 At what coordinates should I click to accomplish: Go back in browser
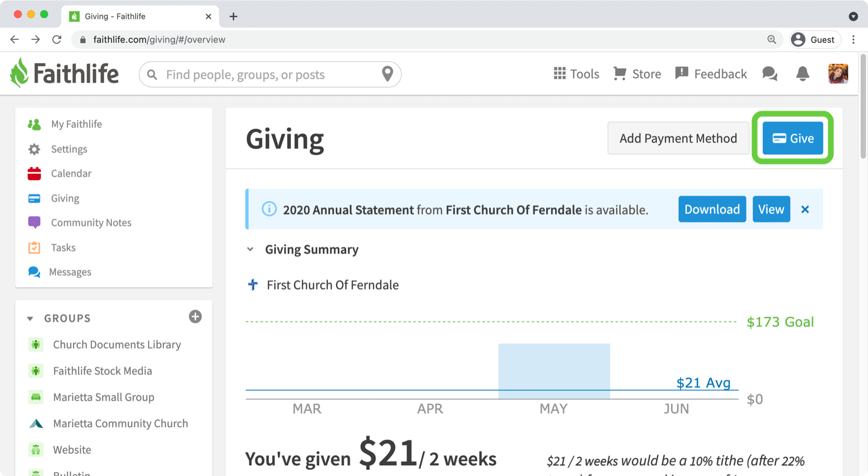[x=14, y=39]
